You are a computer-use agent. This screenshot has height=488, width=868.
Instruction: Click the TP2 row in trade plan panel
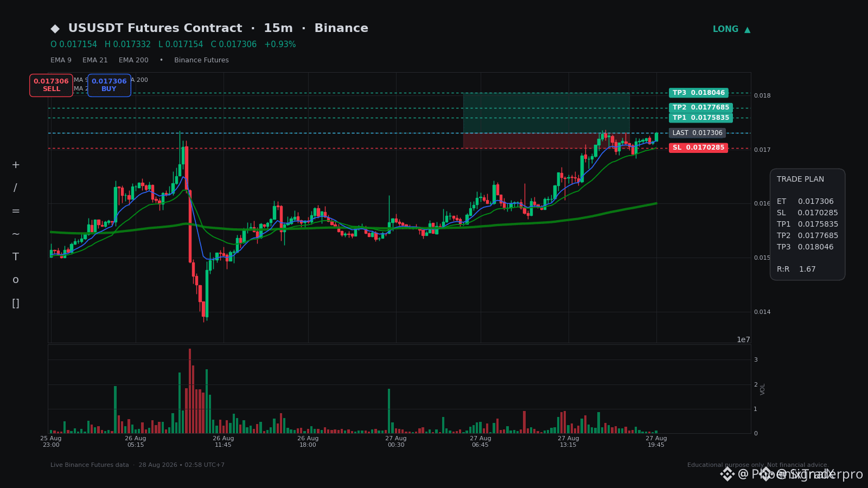(807, 236)
